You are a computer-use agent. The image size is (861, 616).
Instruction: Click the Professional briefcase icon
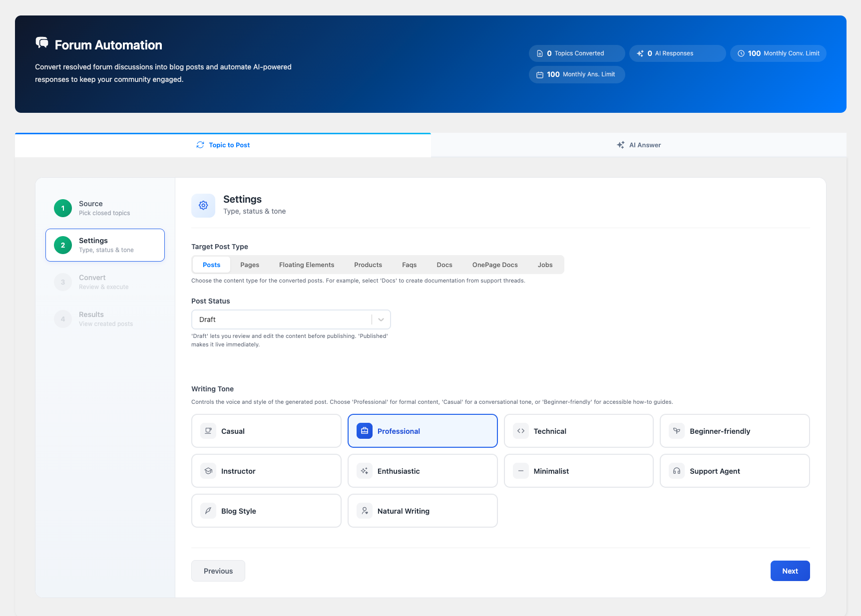pos(365,431)
